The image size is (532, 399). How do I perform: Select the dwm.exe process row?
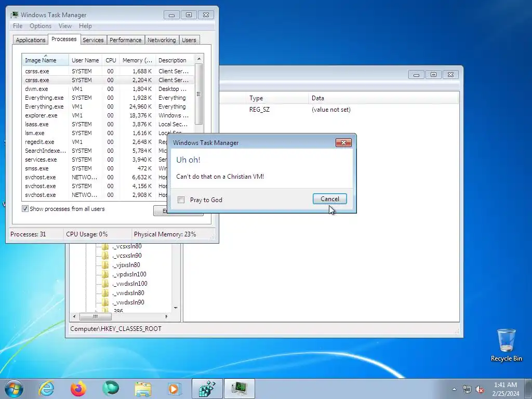click(x=108, y=89)
